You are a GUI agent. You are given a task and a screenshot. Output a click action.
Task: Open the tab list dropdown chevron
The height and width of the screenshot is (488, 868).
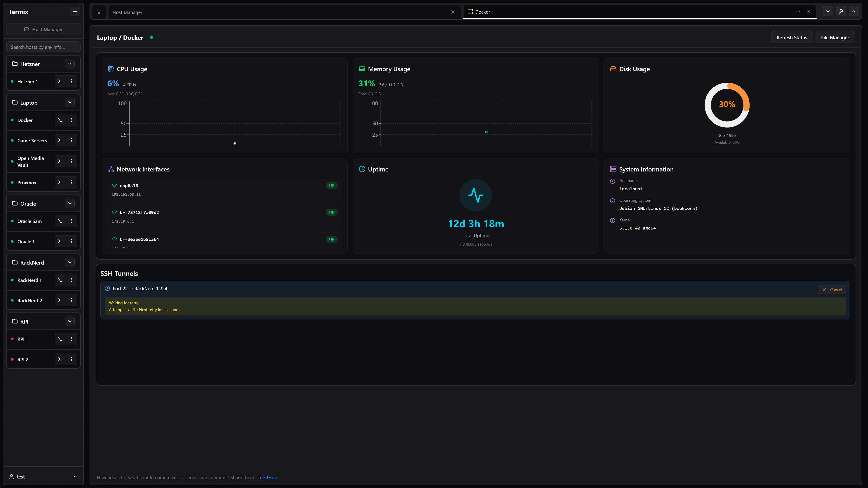tap(828, 12)
